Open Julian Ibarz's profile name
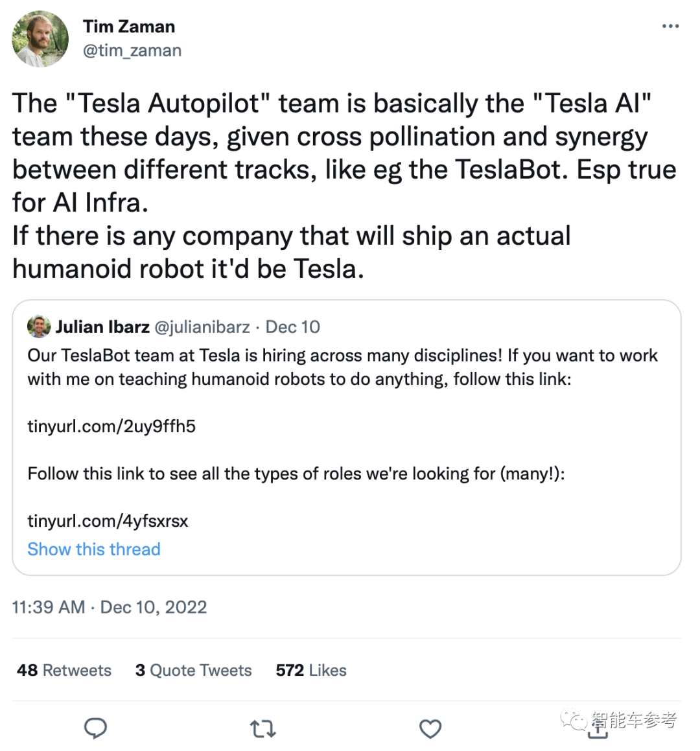Screen dimensions: 700x751 [102, 327]
